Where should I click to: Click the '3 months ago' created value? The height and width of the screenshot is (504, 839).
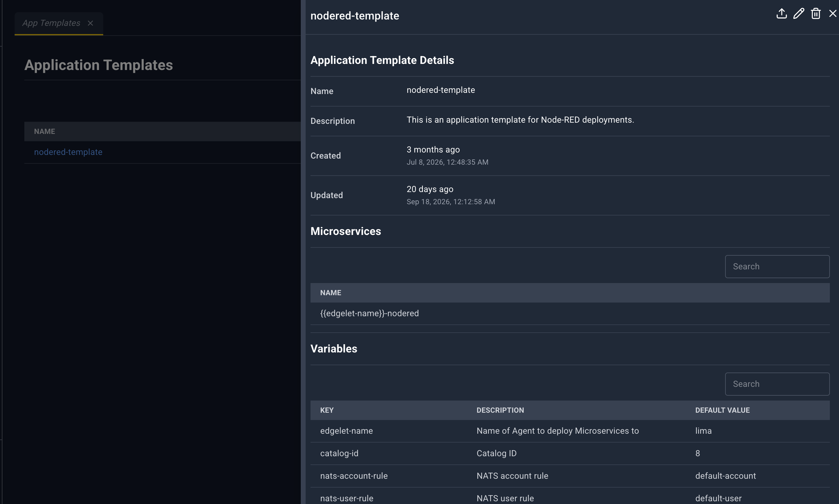(433, 150)
